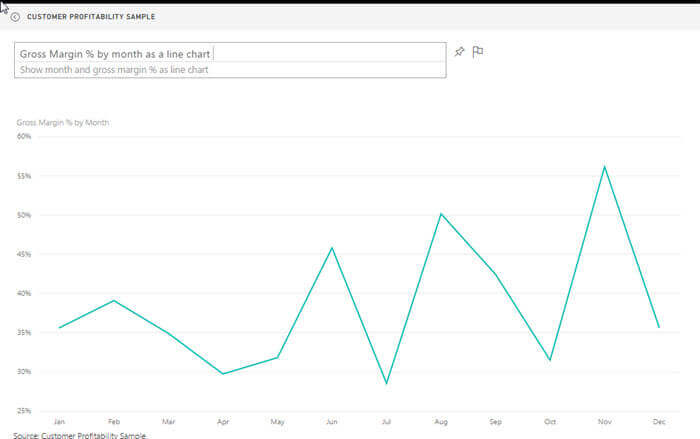Select the July lowest data point

(x=386, y=383)
